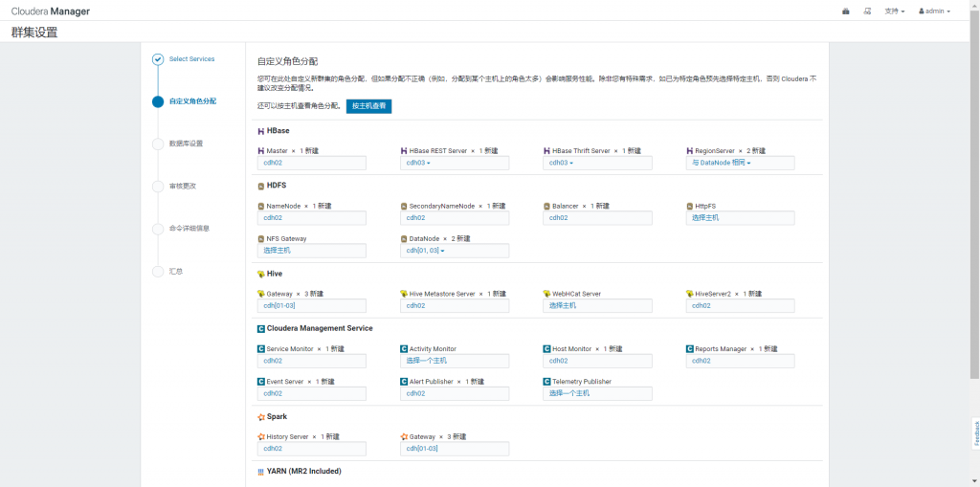Go to Cloudera Manager home logo
This screenshot has height=487, width=980.
coord(50,11)
